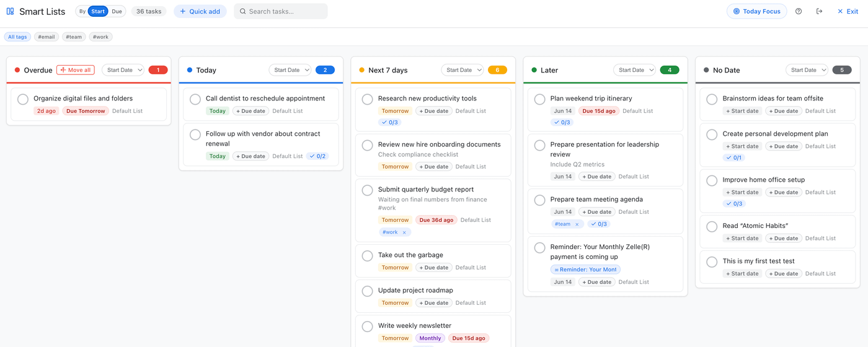Image resolution: width=868 pixels, height=347 pixels.
Task: Open 0/2 subtasks on vendor follow-up
Action: coord(317,156)
